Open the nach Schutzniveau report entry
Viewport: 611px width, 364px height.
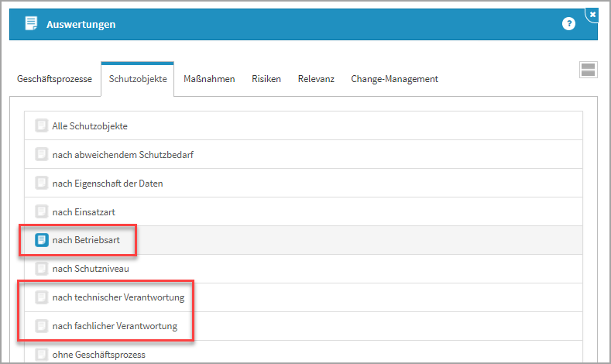point(91,269)
